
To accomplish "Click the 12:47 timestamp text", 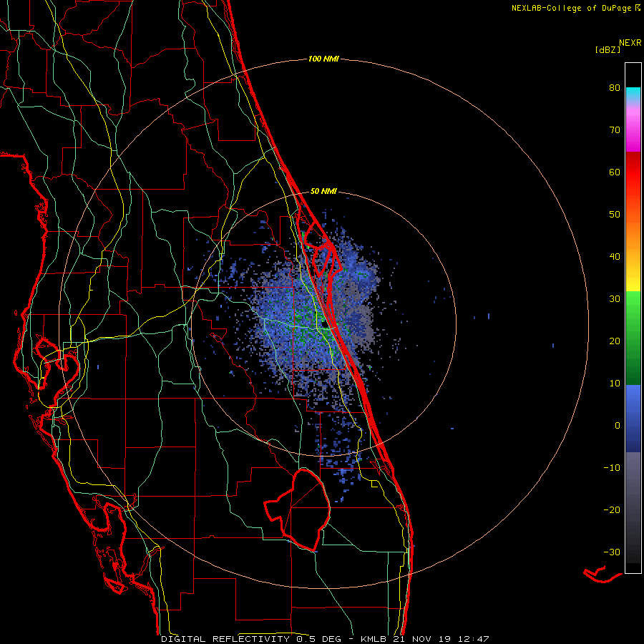I will 472,639.
